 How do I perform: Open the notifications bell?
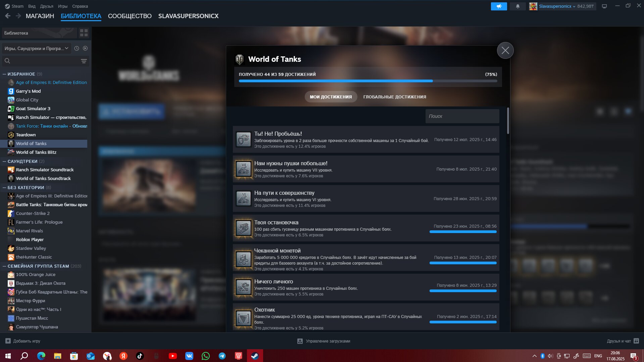point(517,6)
